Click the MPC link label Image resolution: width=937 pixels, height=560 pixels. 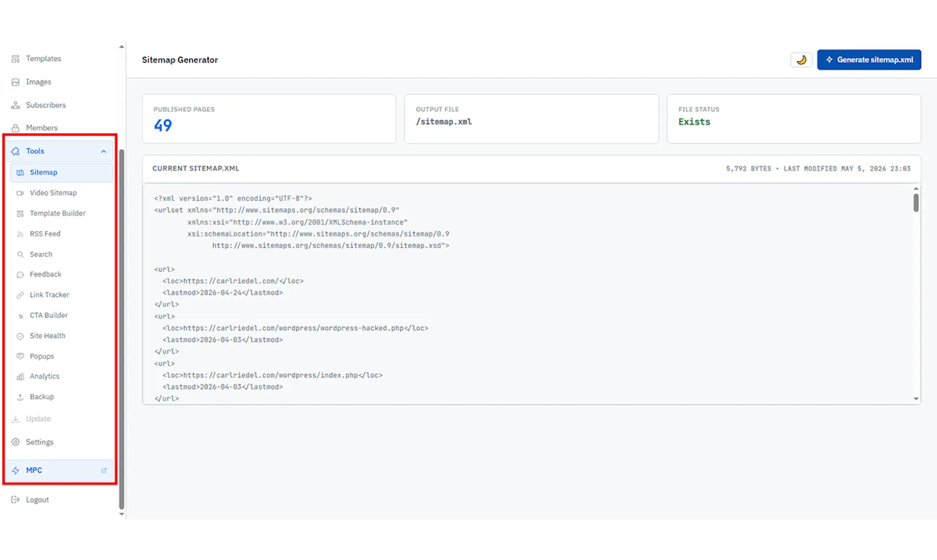tap(34, 470)
